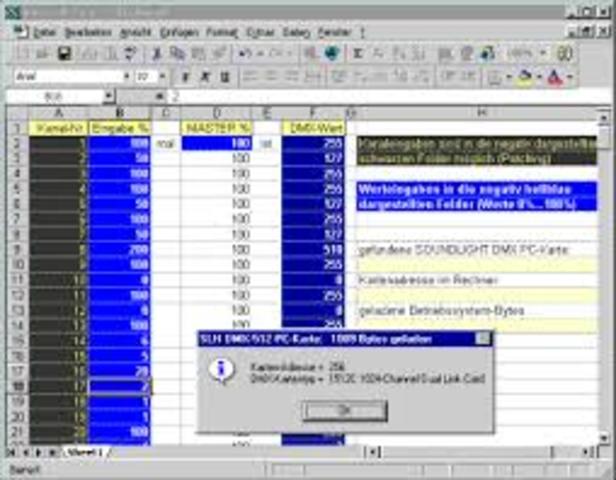Apply the red Font Color A
Image resolution: width=616 pixels, height=480 pixels.
coord(556,77)
